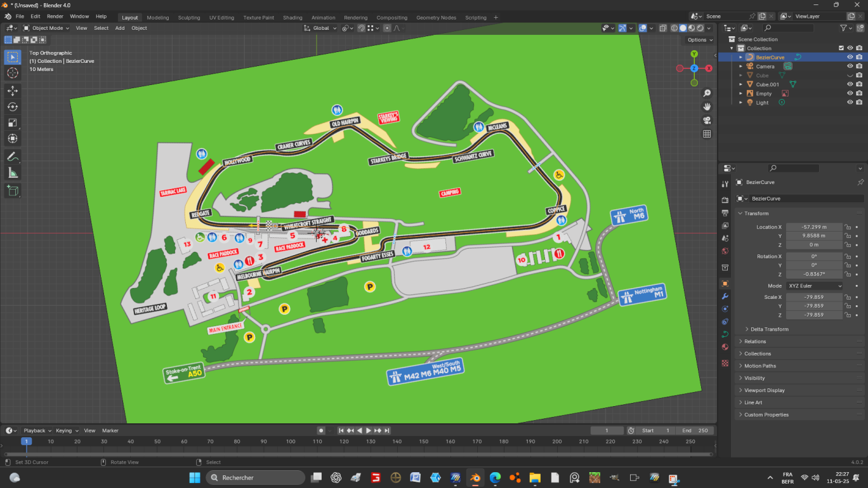Select the Select Box tool

click(13, 57)
